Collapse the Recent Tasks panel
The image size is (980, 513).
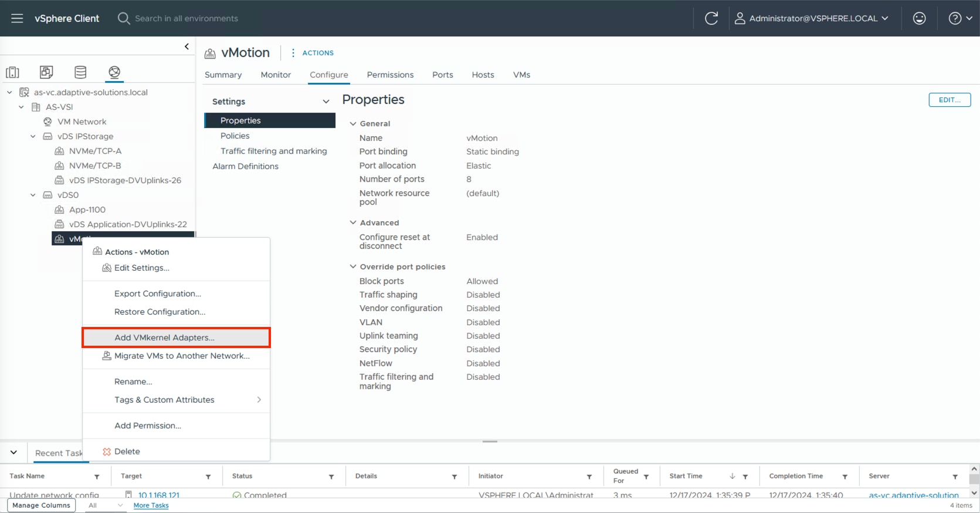pyautogui.click(x=14, y=453)
